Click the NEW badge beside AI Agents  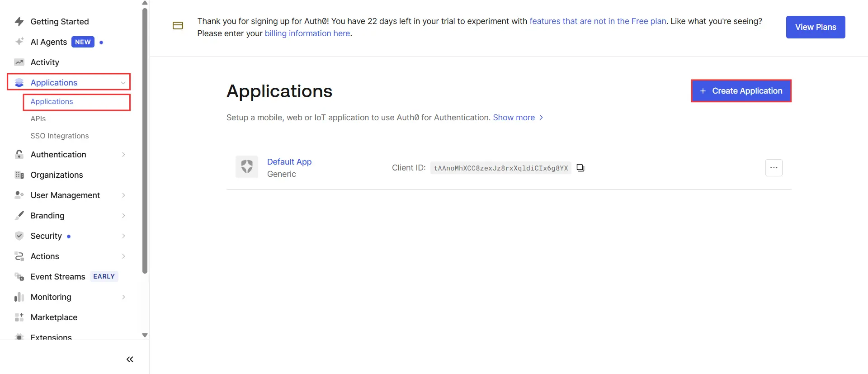point(83,42)
